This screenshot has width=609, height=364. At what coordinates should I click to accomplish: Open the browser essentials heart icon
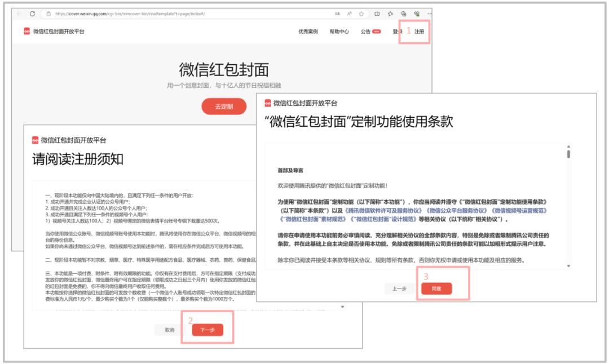click(x=417, y=14)
